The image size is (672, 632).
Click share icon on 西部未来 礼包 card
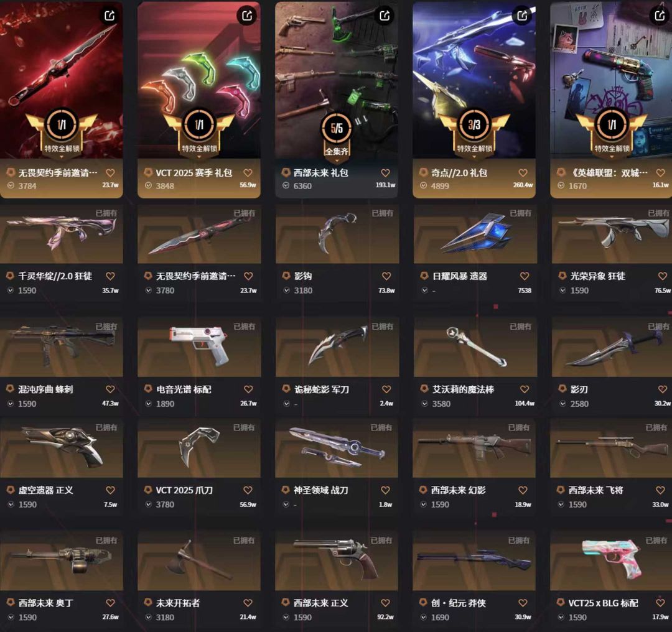[x=385, y=16]
